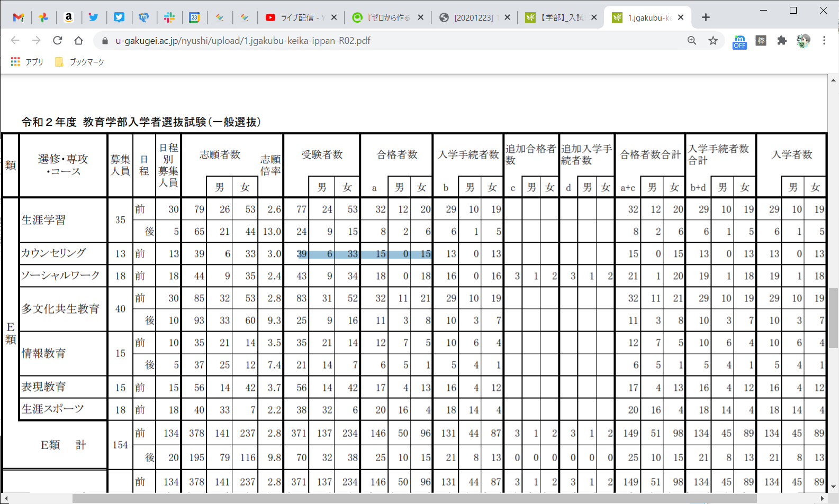This screenshot has width=839, height=504.
Task: Click the vertical scrollbar down arrow
Action: (x=834, y=487)
